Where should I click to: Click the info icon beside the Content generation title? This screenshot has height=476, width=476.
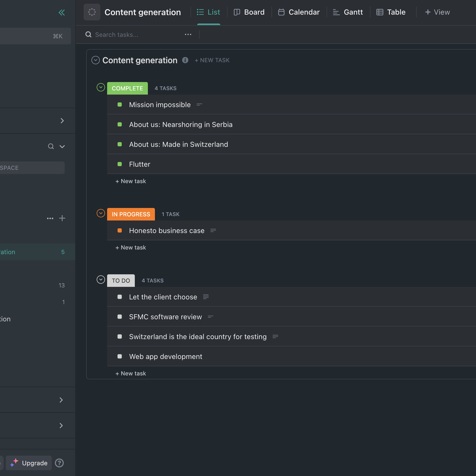click(x=185, y=60)
